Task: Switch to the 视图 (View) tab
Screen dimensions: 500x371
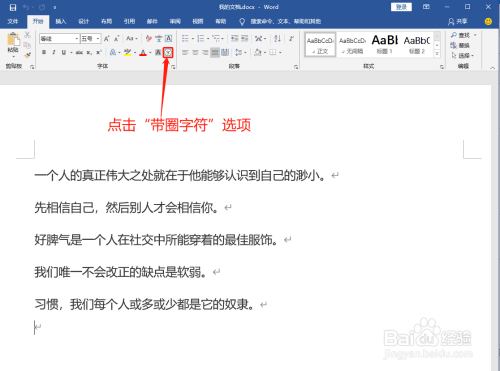Action: (x=198, y=22)
